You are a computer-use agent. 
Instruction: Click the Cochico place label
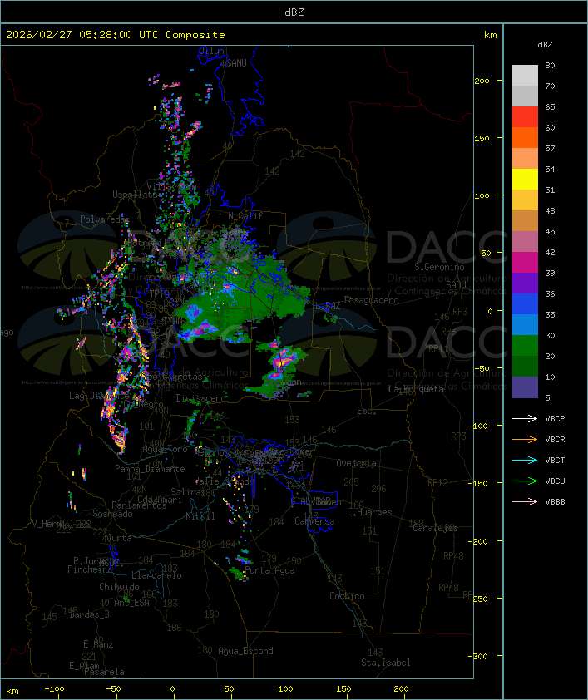click(x=347, y=596)
